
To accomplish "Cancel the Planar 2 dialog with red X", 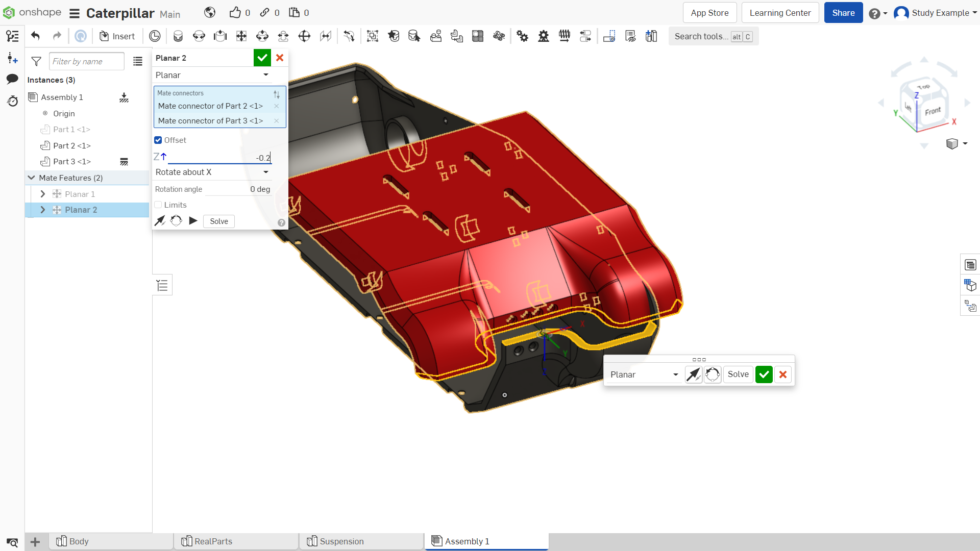I will pyautogui.click(x=280, y=58).
